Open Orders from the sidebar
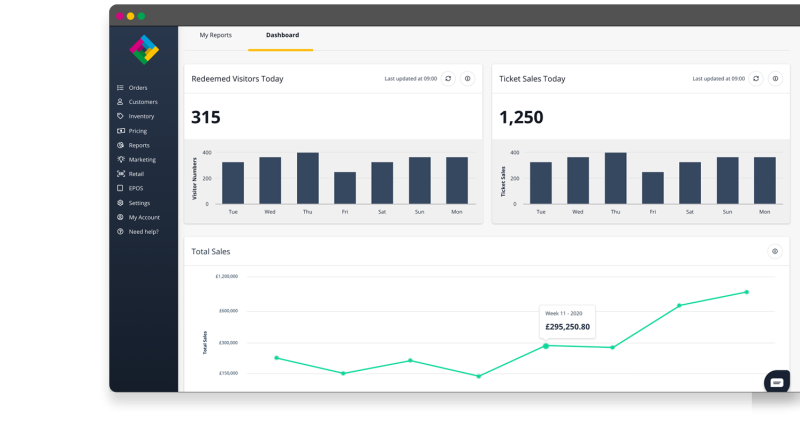 coord(137,88)
